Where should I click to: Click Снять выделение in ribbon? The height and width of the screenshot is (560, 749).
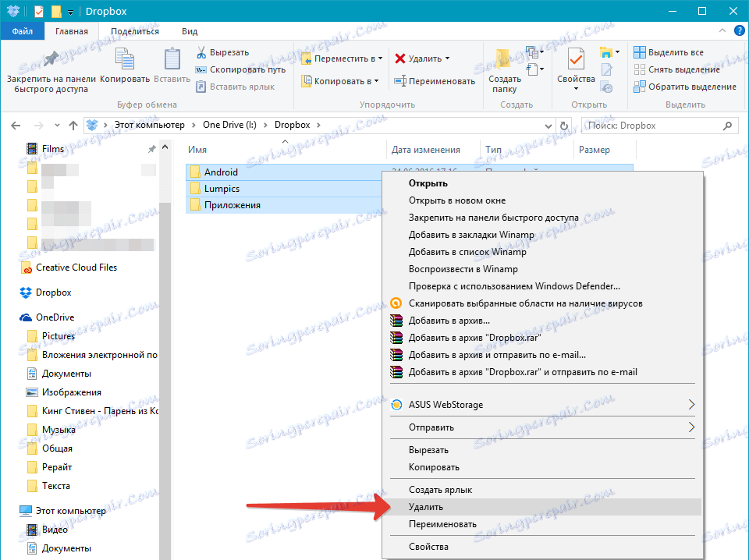coord(676,69)
